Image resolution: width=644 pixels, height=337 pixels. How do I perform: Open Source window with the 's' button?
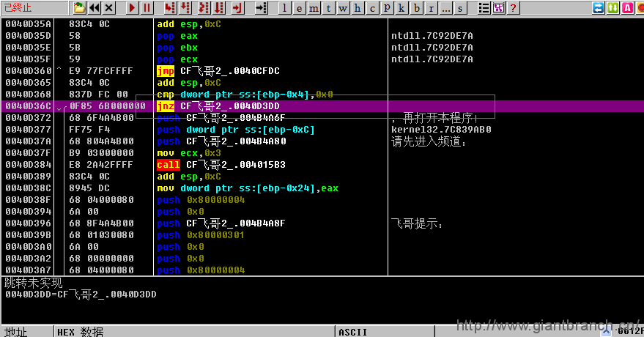tap(460, 8)
